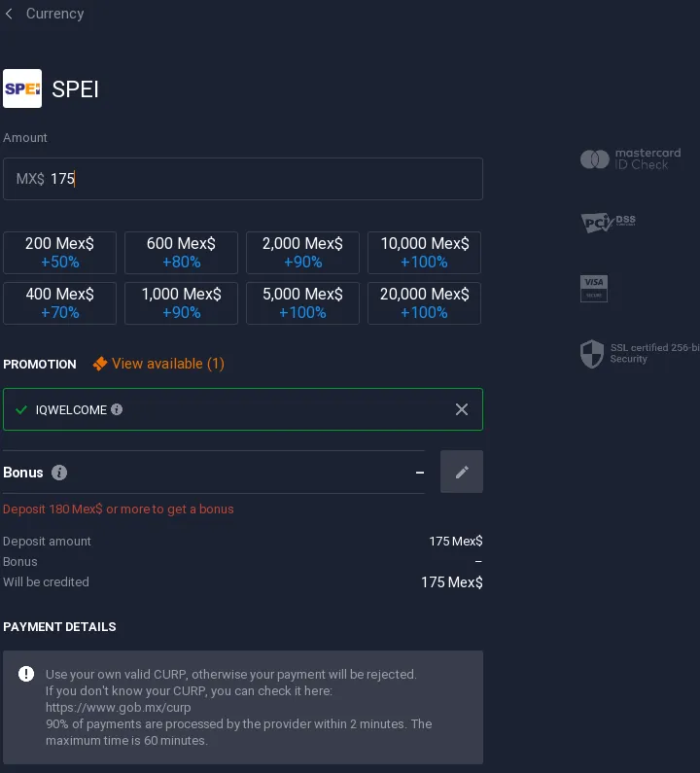Focus the MX$ amount input field
Screen dimensions: 700x773
click(x=243, y=179)
